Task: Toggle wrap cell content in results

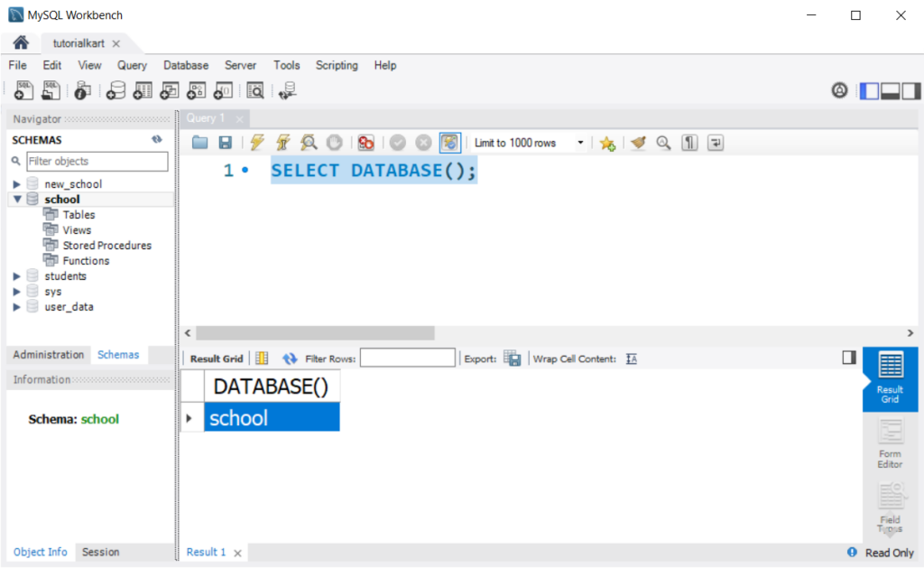Action: (x=632, y=358)
